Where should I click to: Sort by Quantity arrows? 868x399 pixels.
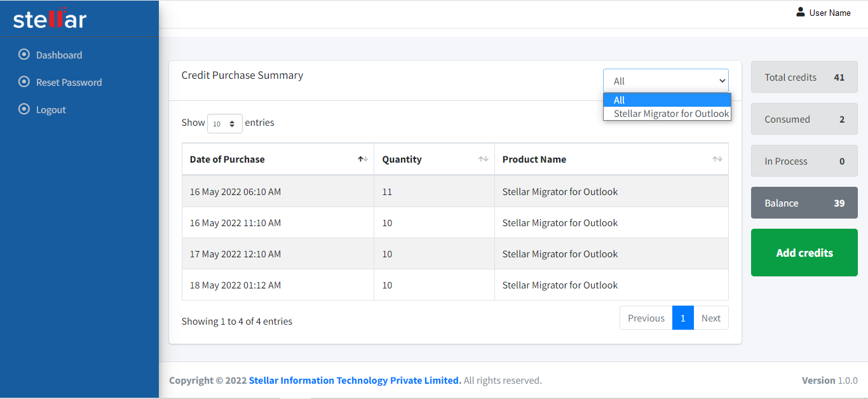click(483, 159)
